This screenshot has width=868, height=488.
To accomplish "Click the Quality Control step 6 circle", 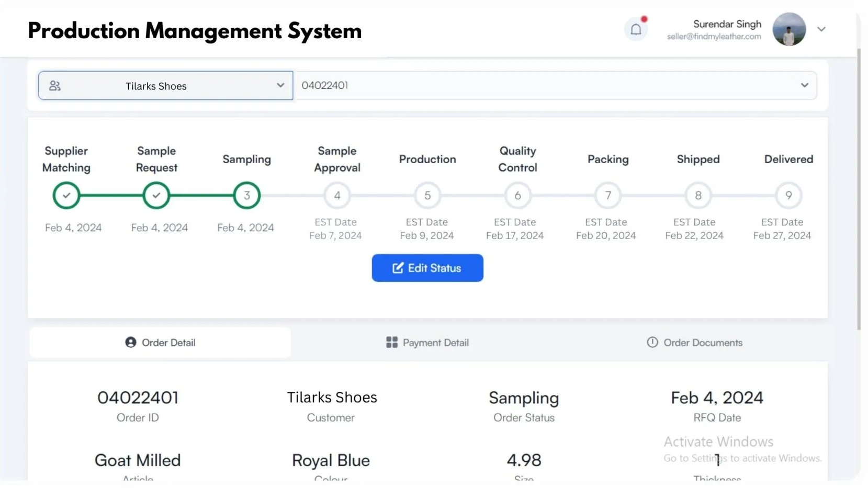I will (518, 195).
